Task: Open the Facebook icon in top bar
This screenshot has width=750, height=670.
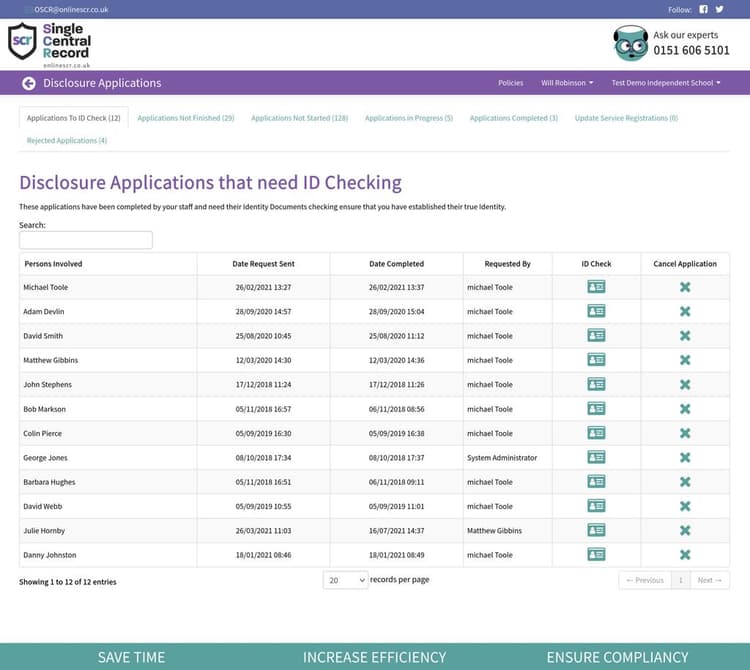Action: click(703, 9)
